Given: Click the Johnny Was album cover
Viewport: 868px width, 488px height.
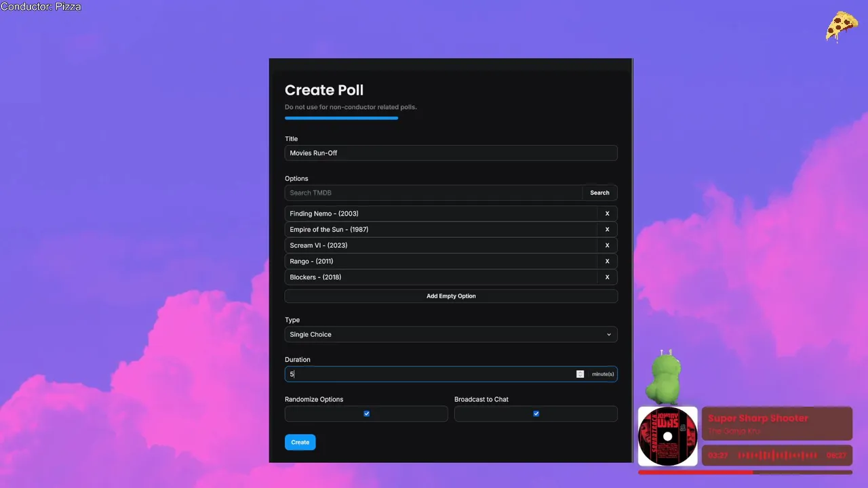Looking at the screenshot, I should point(668,436).
